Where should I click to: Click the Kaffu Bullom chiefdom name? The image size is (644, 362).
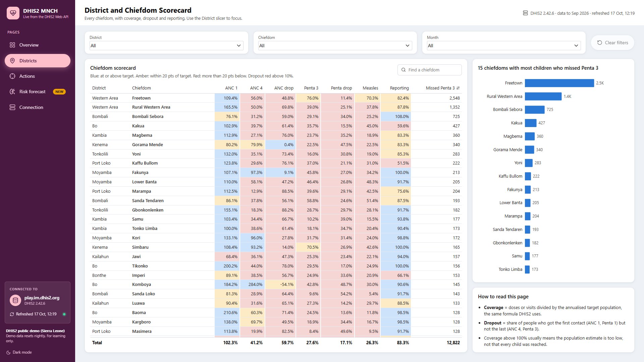click(x=145, y=163)
